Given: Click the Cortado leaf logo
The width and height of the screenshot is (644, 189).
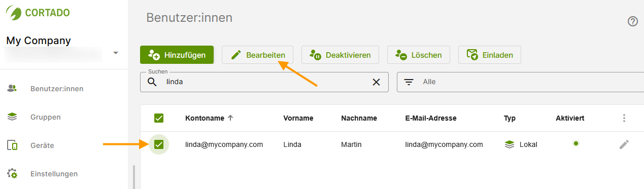Looking at the screenshot, I should coord(14,13).
